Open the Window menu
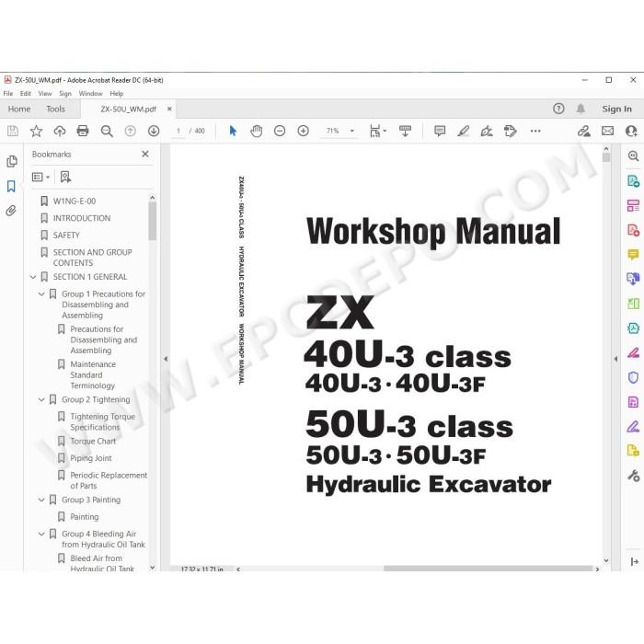This screenshot has width=644, height=644. pyautogui.click(x=90, y=94)
